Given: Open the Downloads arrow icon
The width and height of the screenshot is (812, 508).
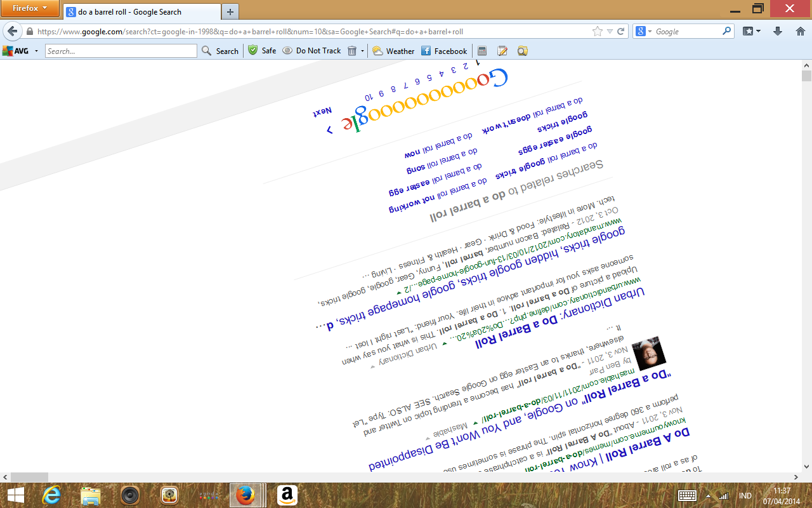Looking at the screenshot, I should (778, 31).
